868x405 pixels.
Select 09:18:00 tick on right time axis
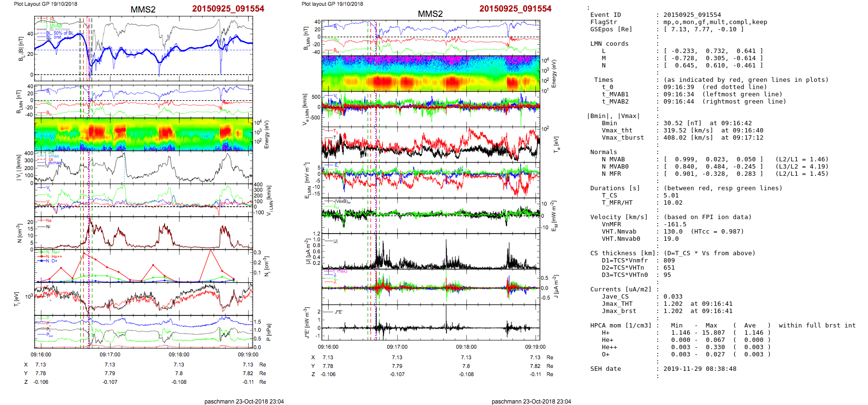tap(466, 347)
